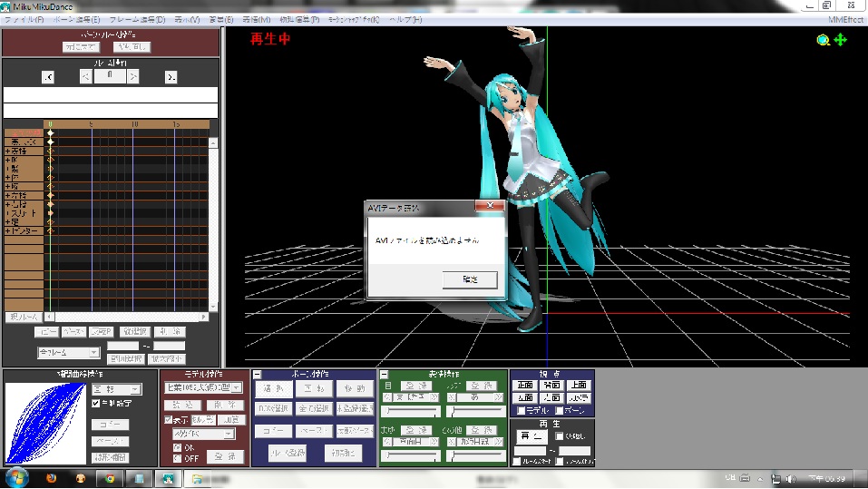Expand the IK row in the timeline
Image resolution: width=868 pixels, height=489 pixels.
point(8,160)
